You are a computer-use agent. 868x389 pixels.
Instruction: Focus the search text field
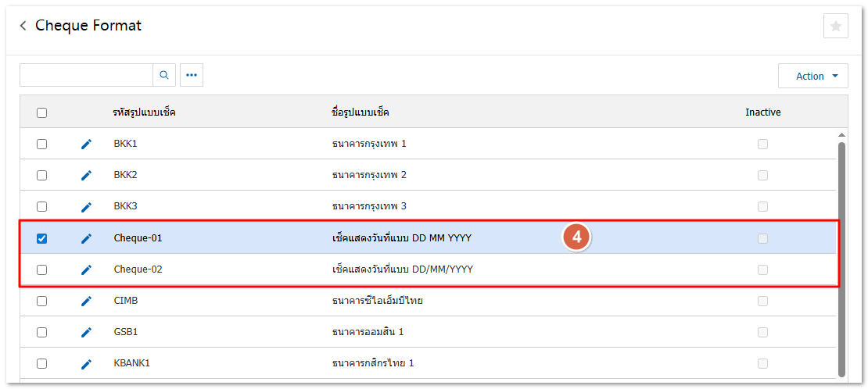(x=86, y=75)
